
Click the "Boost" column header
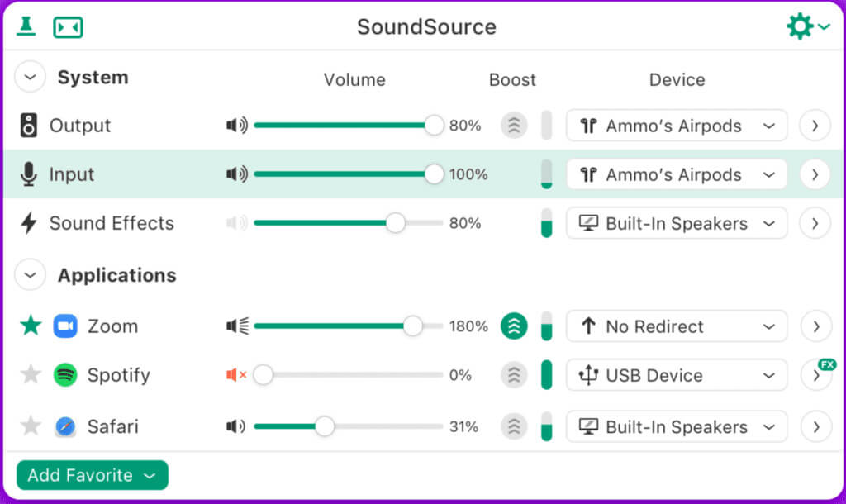[x=512, y=80]
